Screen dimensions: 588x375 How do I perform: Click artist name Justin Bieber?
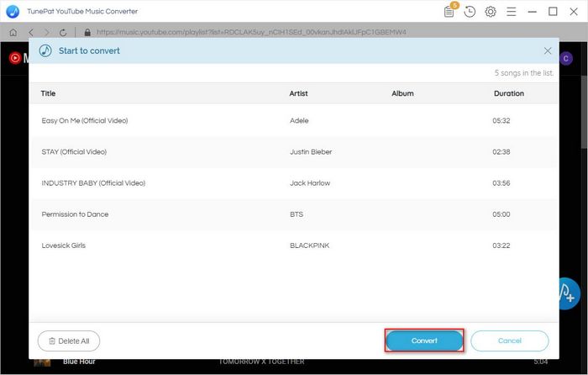[311, 151]
